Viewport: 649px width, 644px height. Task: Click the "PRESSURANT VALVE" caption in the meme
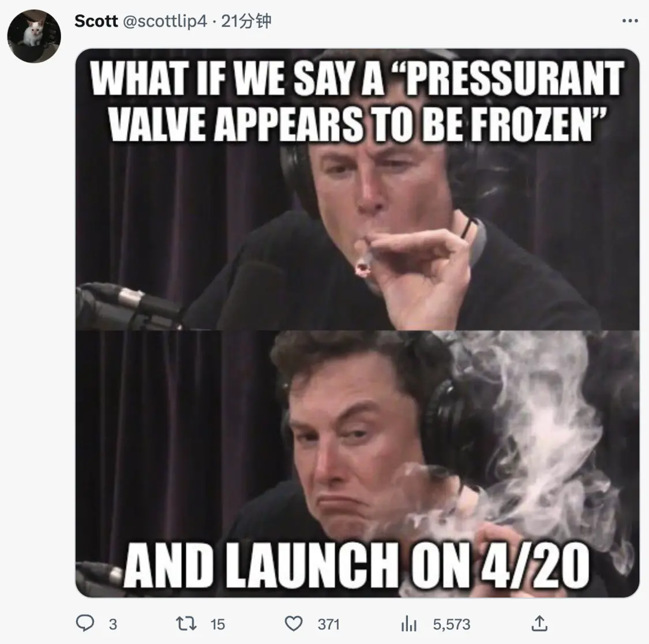tap(357, 101)
